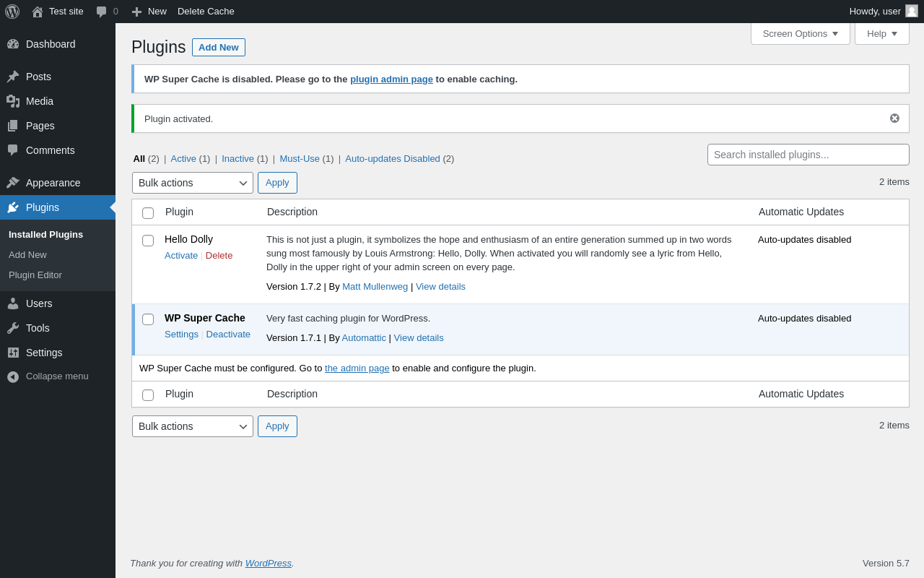Click the Add New button beside Plugins

[x=219, y=48]
